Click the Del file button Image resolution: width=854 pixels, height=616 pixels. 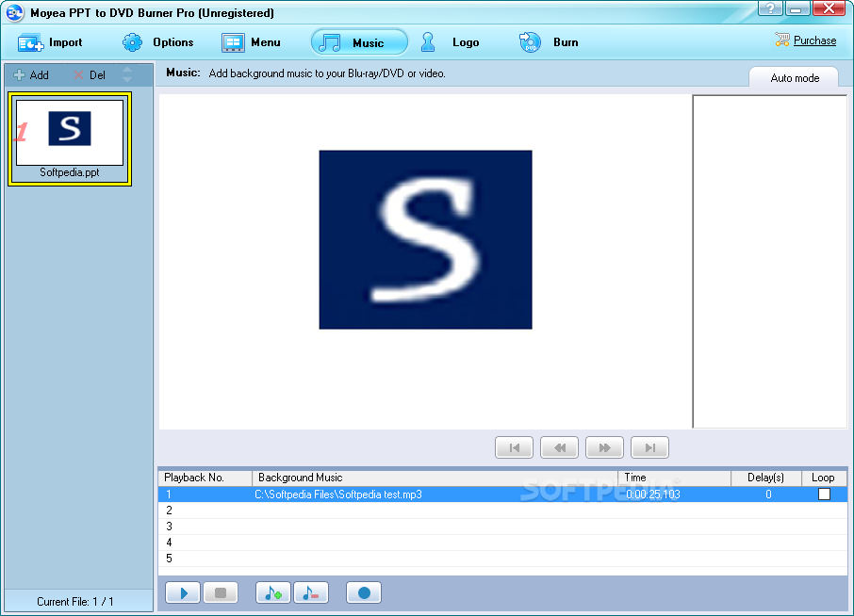[x=90, y=75]
